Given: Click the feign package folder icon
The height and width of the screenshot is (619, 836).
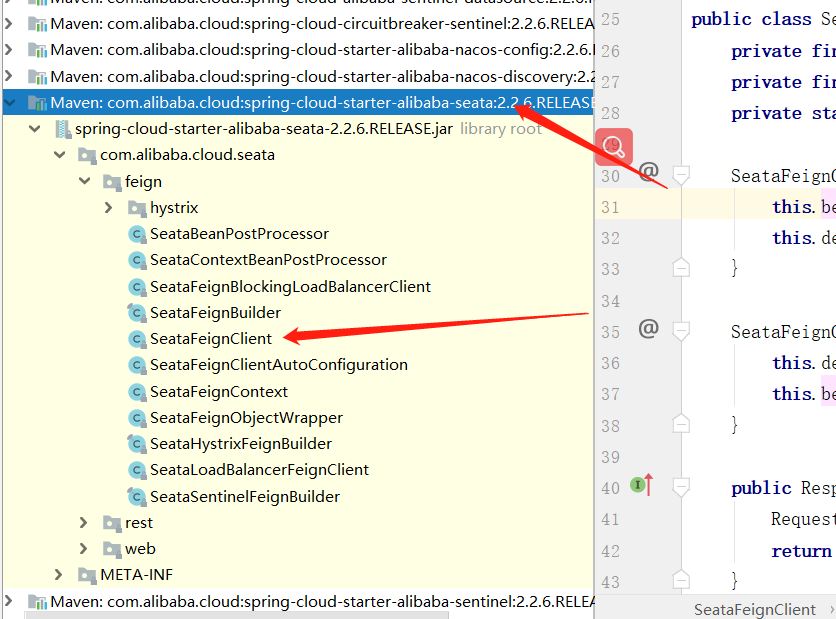Looking at the screenshot, I should 112,182.
